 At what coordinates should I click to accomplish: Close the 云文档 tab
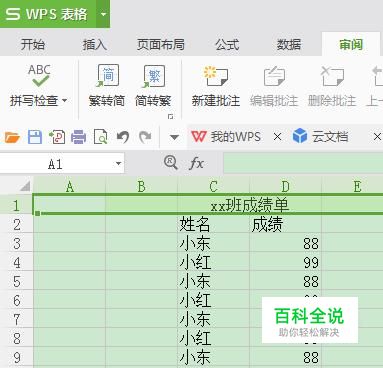pyautogui.click(x=377, y=137)
